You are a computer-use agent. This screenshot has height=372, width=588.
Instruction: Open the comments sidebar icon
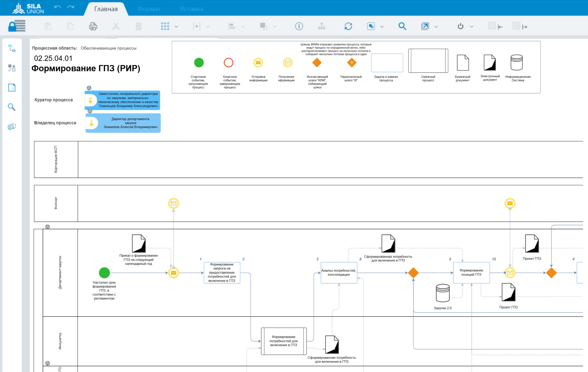[x=12, y=127]
